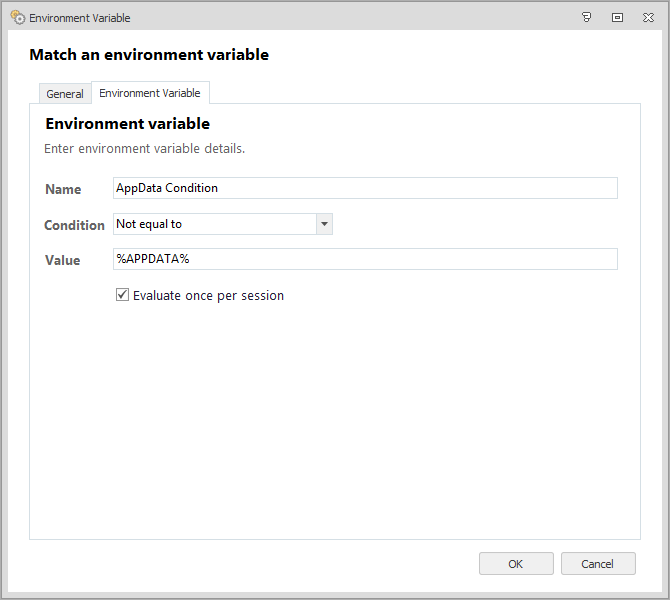Focus the Value field with %APPDATA%

click(x=365, y=259)
